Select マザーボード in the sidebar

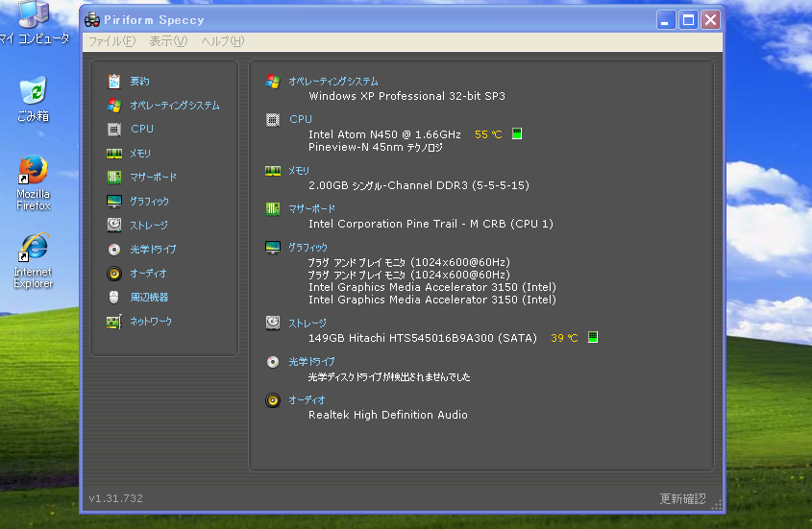click(x=154, y=177)
